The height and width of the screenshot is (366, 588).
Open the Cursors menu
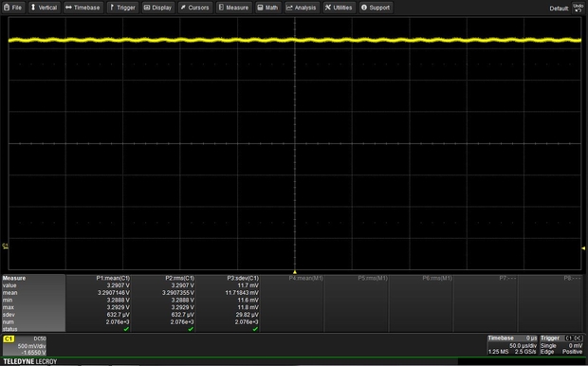pos(195,8)
